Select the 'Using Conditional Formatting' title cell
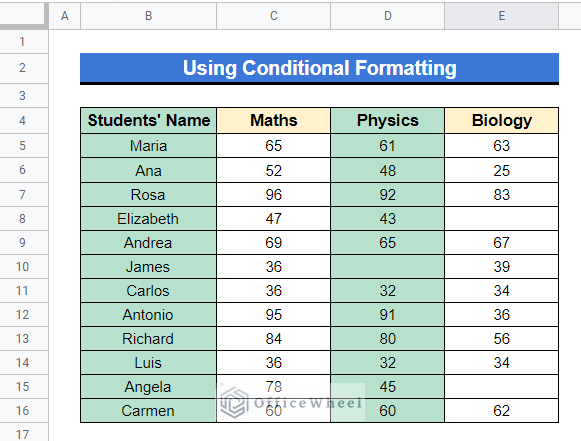This screenshot has height=441, width=581. point(319,69)
